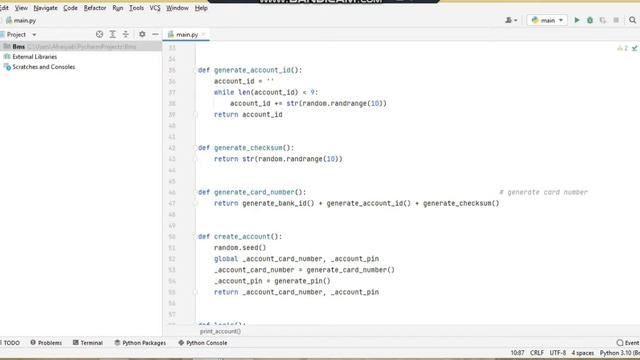
Task: Click the Stop icon in toolbar
Action: (x=616, y=20)
